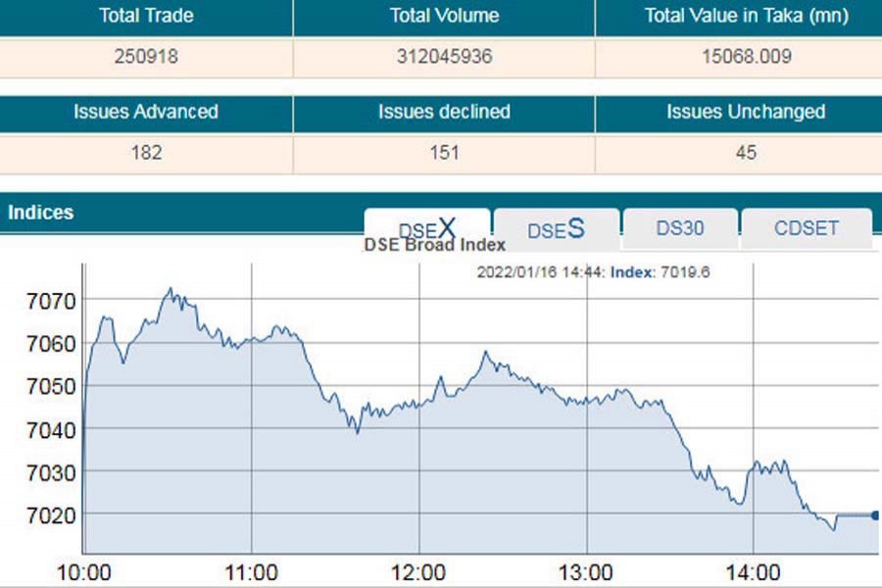Viewport: 882px width, 588px height.
Task: Click the 12:00 time axis label
Action: [x=419, y=571]
